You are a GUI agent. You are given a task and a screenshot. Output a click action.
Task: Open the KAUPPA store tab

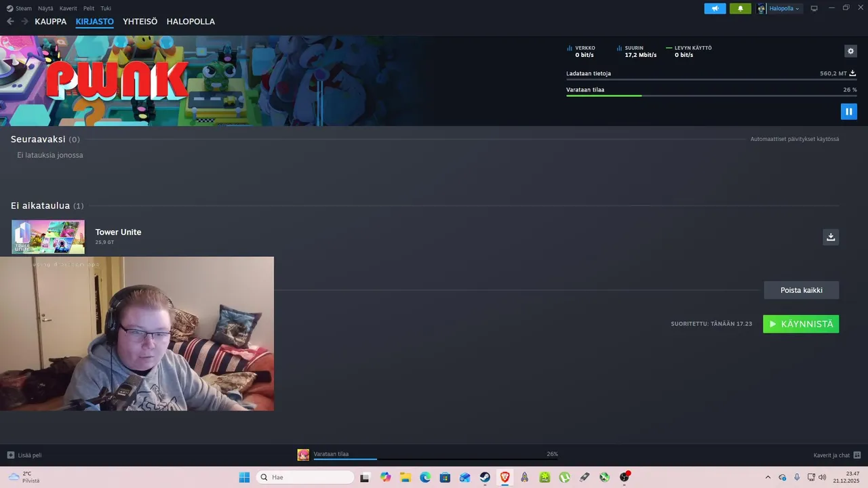point(51,22)
